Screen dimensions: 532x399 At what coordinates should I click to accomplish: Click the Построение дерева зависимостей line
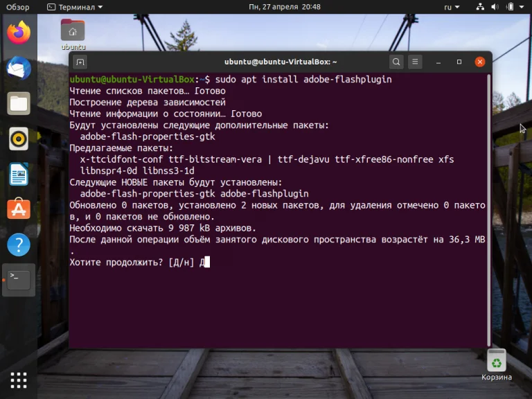pos(148,103)
